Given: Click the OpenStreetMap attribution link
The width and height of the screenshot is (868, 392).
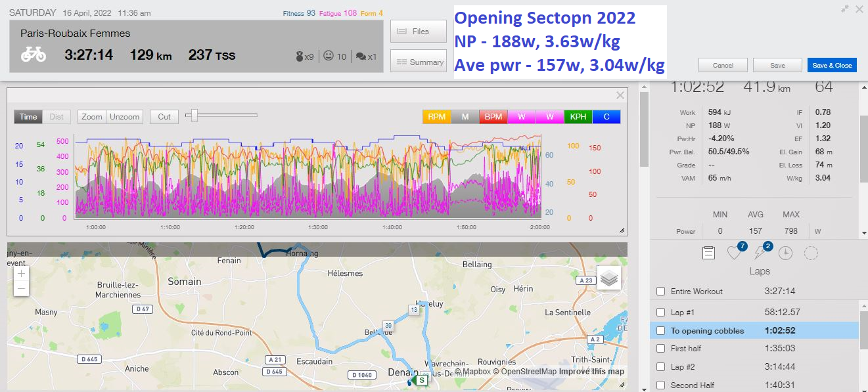Looking at the screenshot, I should (524, 372).
